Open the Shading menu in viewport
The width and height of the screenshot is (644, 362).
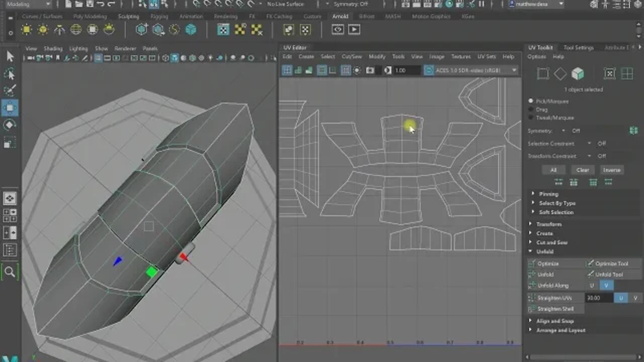point(53,49)
